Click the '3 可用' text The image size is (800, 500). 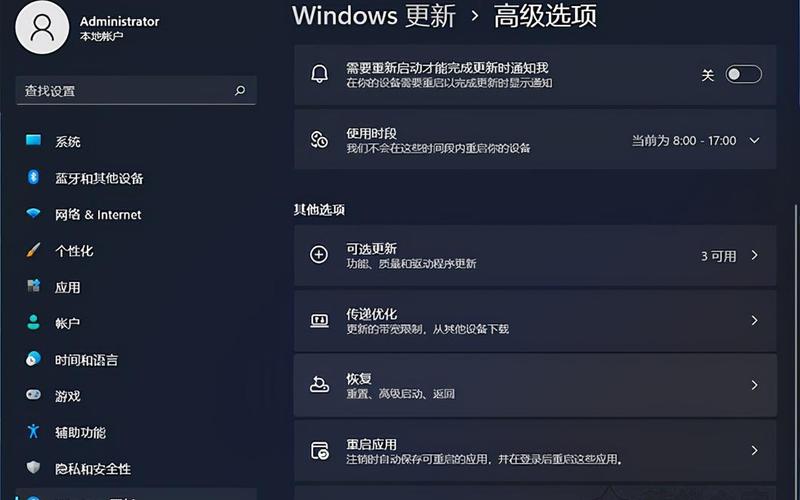pyautogui.click(x=718, y=256)
